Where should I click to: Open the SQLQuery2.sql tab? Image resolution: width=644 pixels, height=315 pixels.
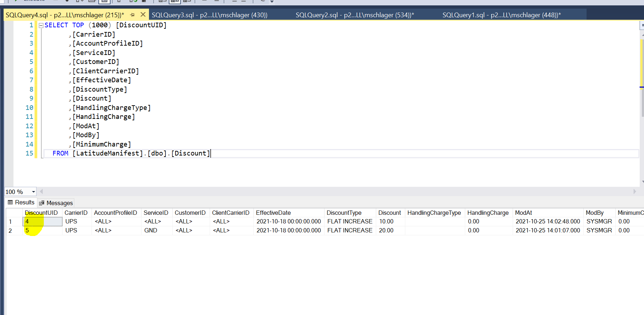(x=355, y=15)
